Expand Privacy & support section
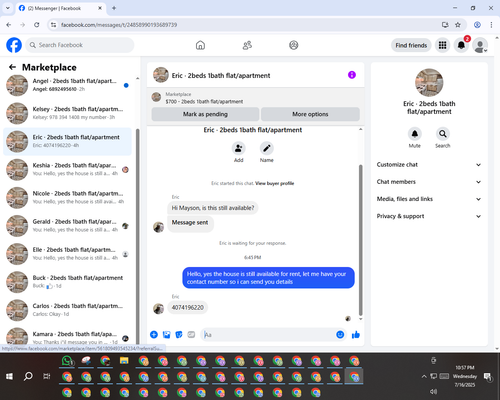The image size is (500, 400). [429, 216]
